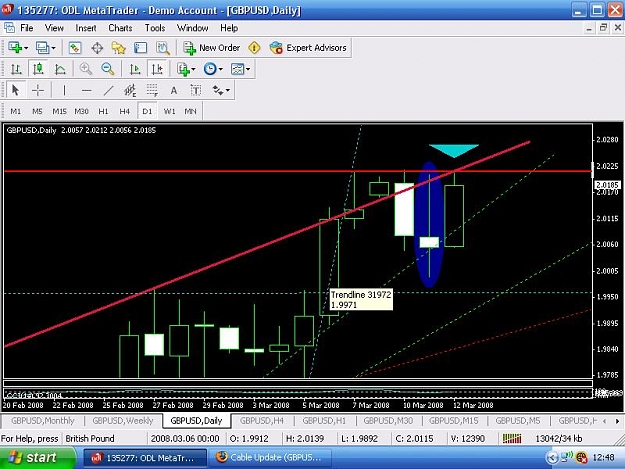Click the connection status bars indicator
Image resolution: width=625 pixels, height=469 pixels.
tap(512, 439)
